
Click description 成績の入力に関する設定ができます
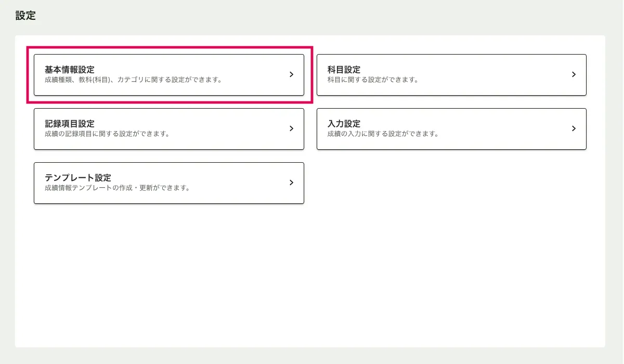[x=383, y=134]
